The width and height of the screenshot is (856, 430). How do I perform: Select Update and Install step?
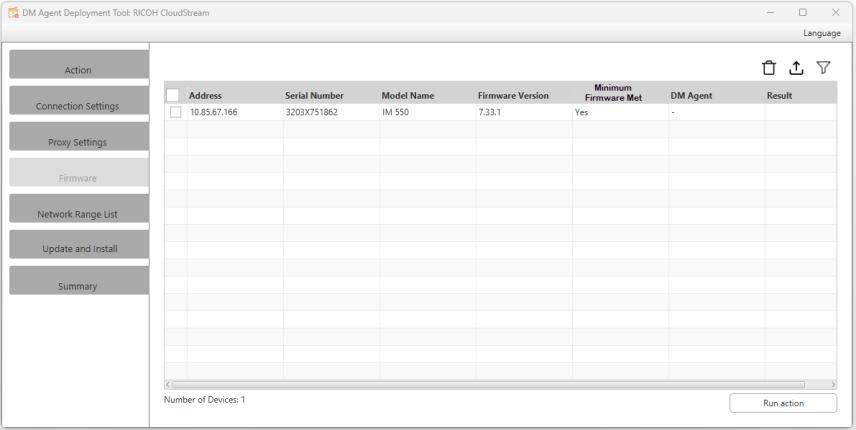click(78, 245)
